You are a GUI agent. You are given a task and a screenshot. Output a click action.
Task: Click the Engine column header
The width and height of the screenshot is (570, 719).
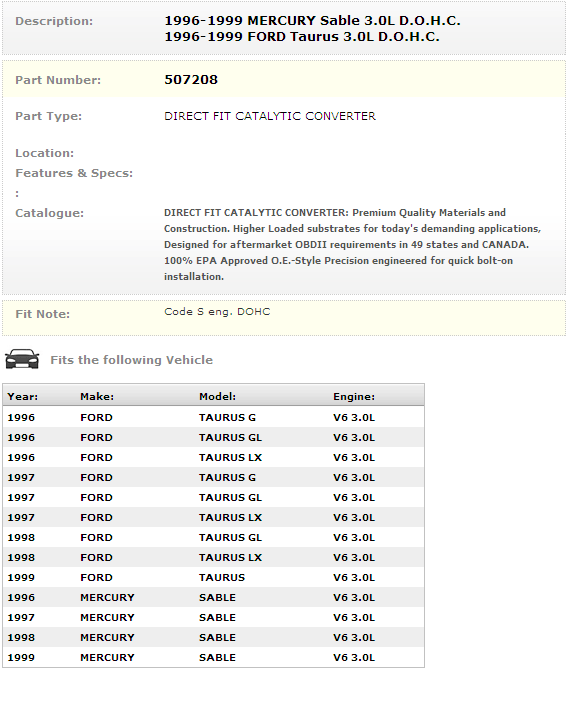tap(354, 396)
